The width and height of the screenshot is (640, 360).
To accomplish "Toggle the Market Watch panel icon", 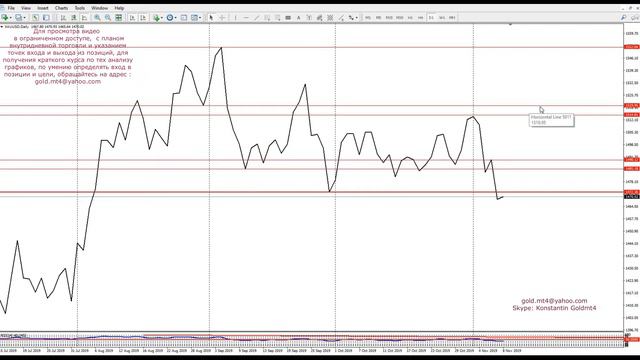I will (36, 18).
